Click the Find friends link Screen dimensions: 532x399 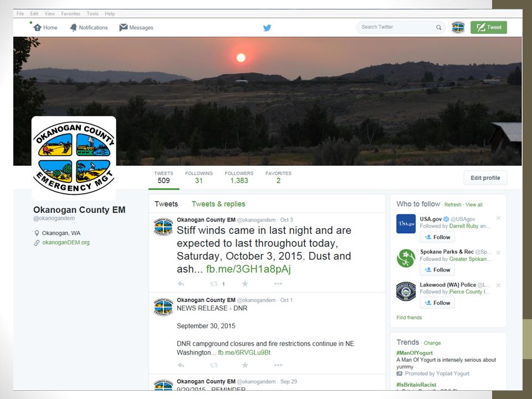(x=409, y=318)
